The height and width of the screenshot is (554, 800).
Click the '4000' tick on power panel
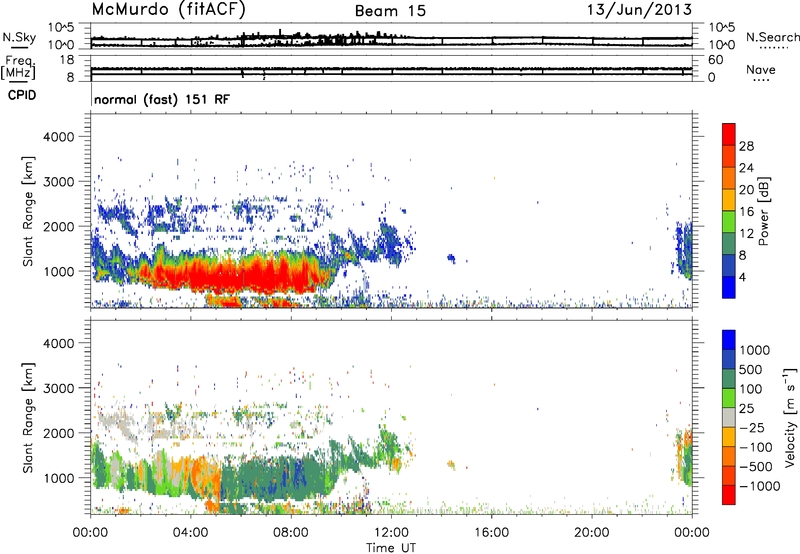click(58, 137)
